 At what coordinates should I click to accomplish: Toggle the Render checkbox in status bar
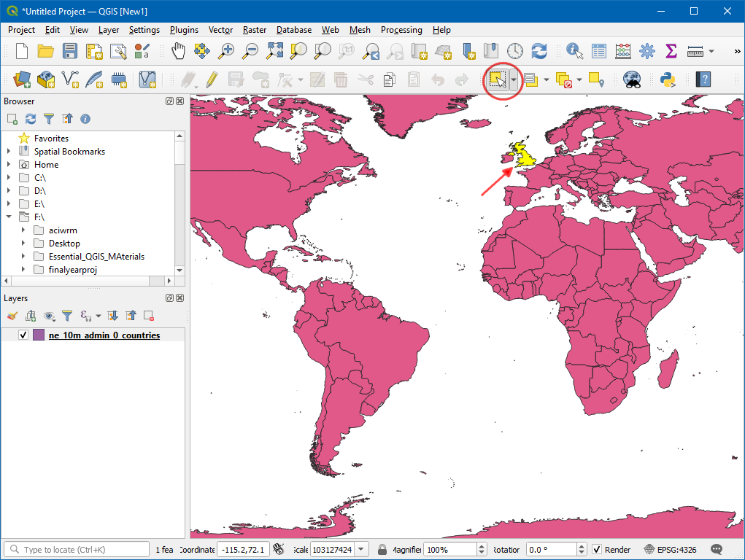pos(597,549)
